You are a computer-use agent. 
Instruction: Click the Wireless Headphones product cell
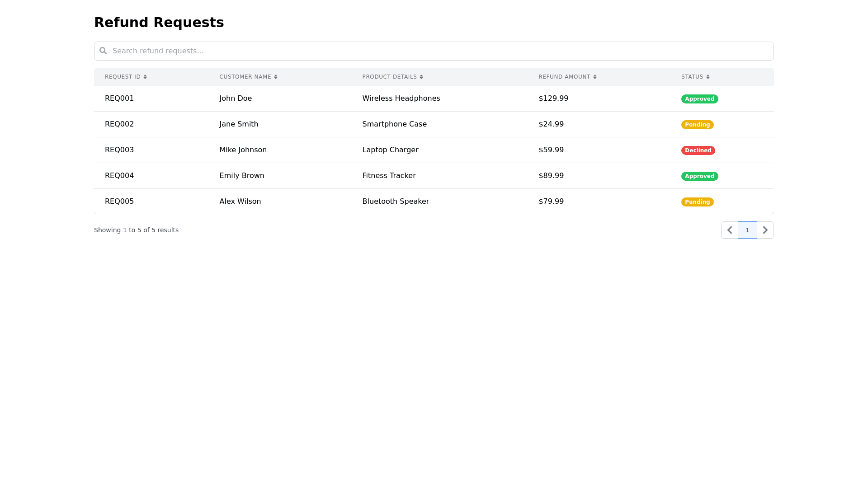pyautogui.click(x=401, y=99)
